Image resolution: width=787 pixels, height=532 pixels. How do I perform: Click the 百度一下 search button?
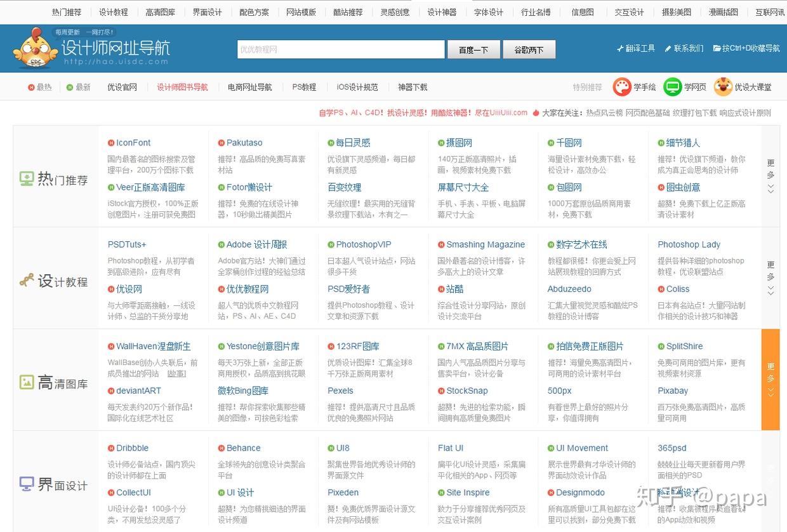473,50
